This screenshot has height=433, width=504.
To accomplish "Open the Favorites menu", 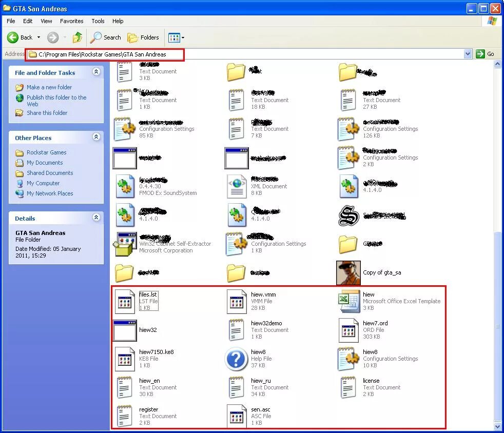I will tap(72, 21).
